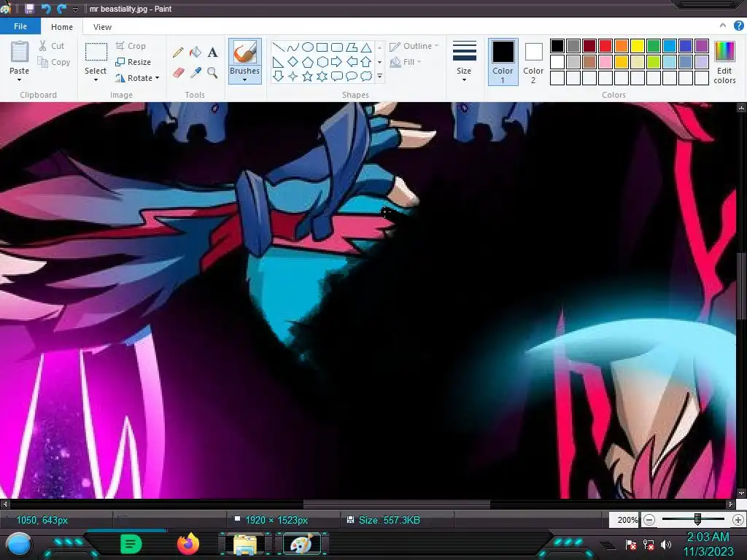Activate the Color 2 button

[x=533, y=62]
